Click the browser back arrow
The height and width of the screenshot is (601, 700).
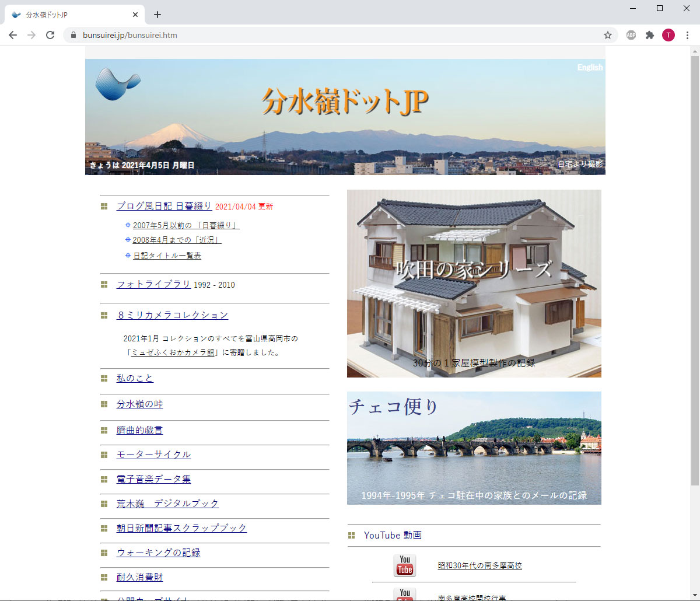(13, 35)
